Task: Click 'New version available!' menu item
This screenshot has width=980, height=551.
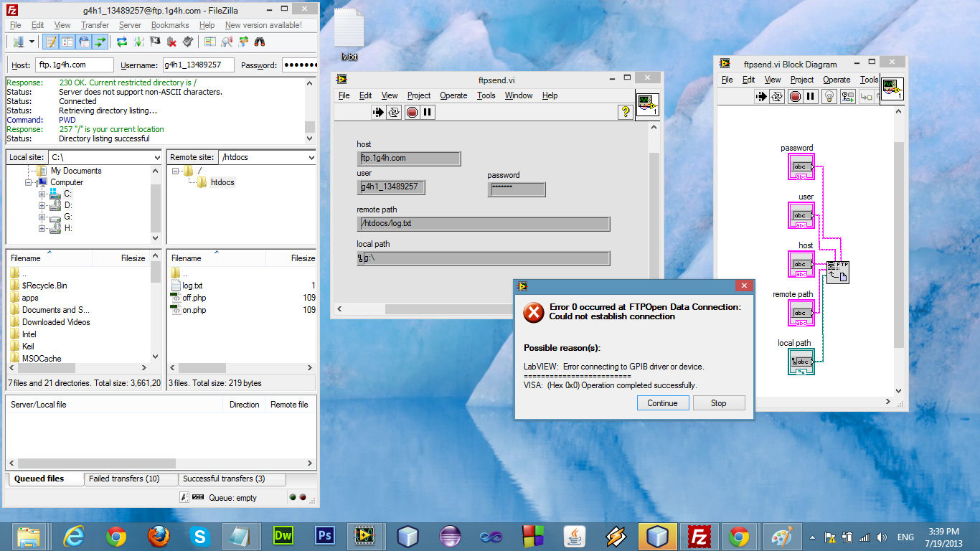Action: tap(263, 25)
